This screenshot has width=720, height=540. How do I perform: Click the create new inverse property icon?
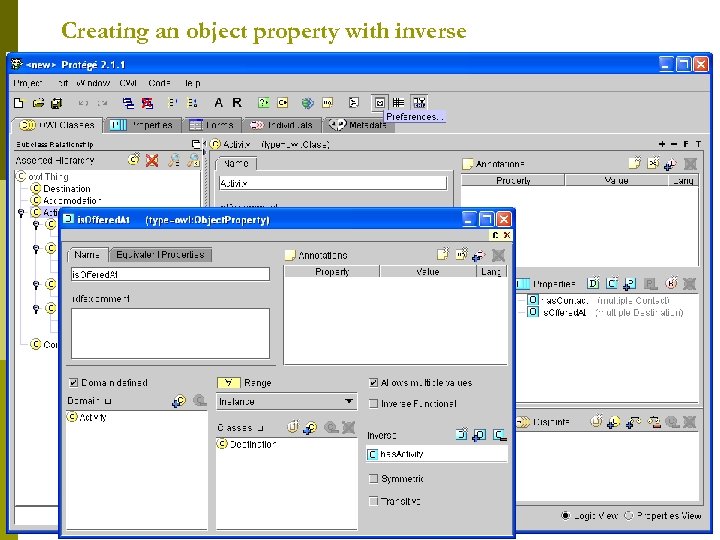pyautogui.click(x=461, y=434)
